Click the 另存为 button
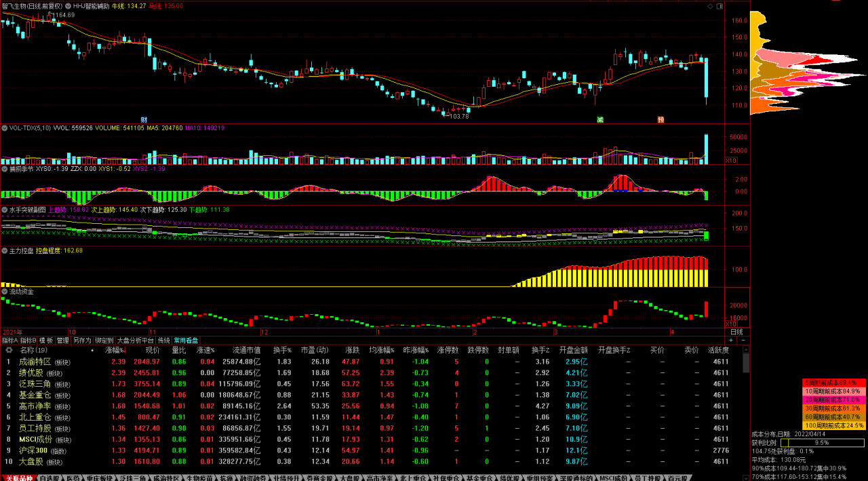Screen dimensions: 868x481 click(x=82, y=341)
